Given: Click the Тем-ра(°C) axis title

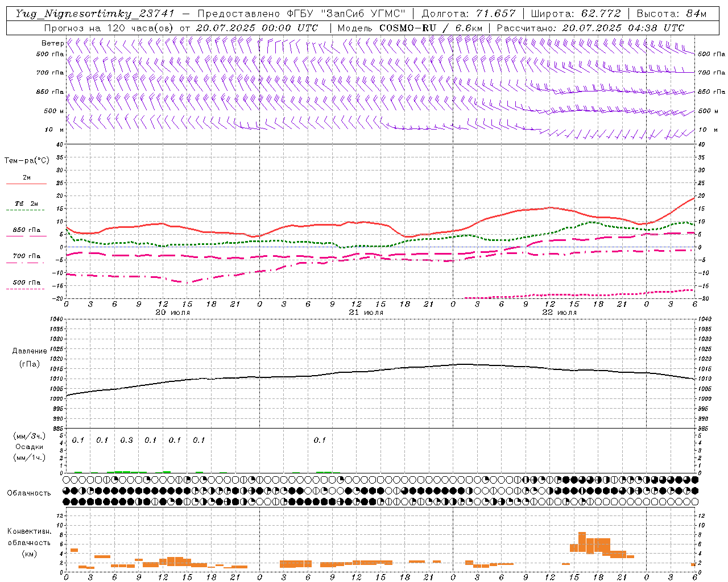Looking at the screenshot, I should [27, 161].
